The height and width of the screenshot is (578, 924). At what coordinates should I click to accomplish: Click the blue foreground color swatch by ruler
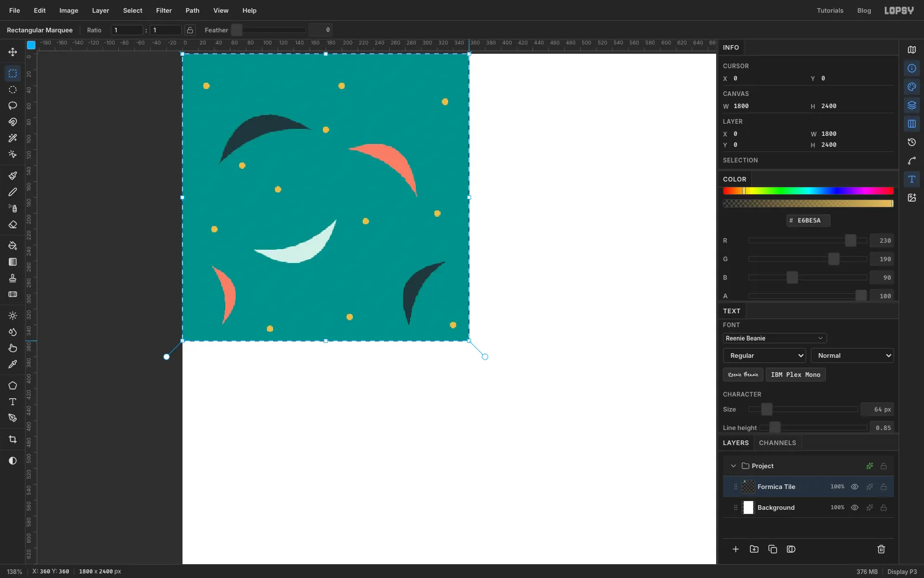(31, 45)
